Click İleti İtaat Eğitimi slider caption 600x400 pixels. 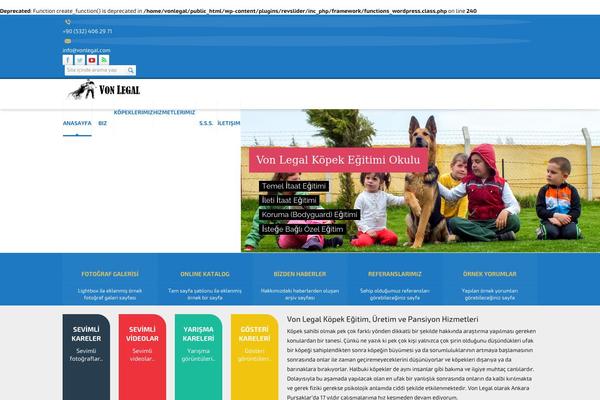(289, 200)
